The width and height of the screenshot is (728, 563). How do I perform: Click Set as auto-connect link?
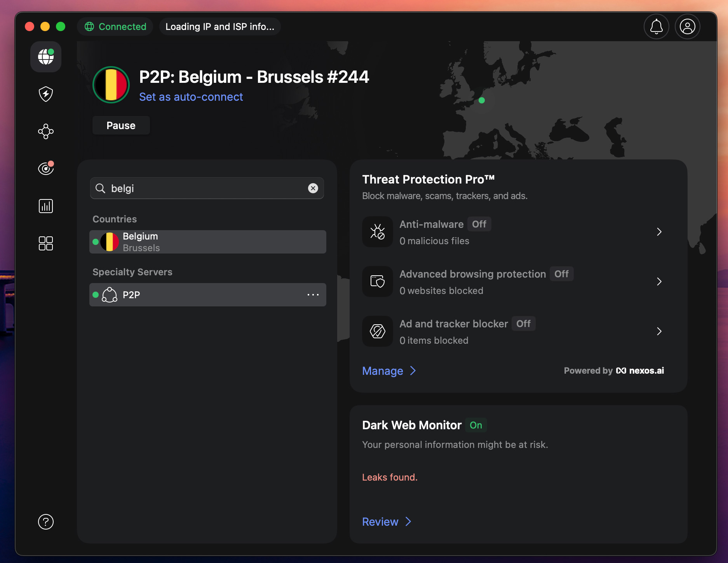point(191,97)
